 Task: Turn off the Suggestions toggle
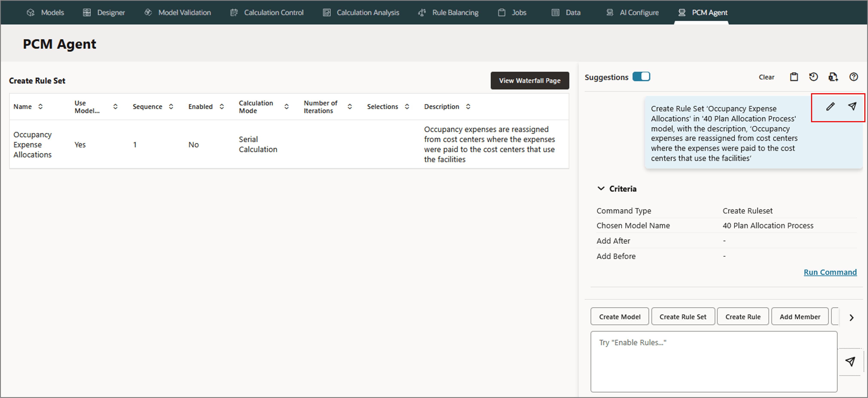click(x=641, y=77)
